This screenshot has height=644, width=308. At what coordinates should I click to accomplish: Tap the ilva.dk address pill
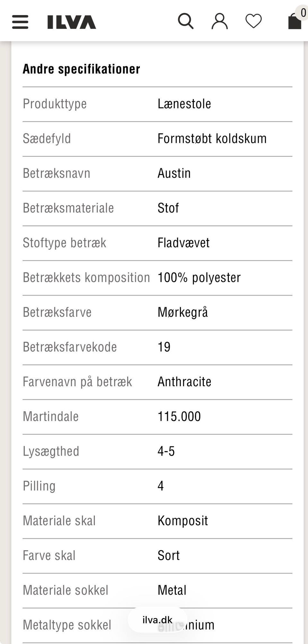(157, 620)
